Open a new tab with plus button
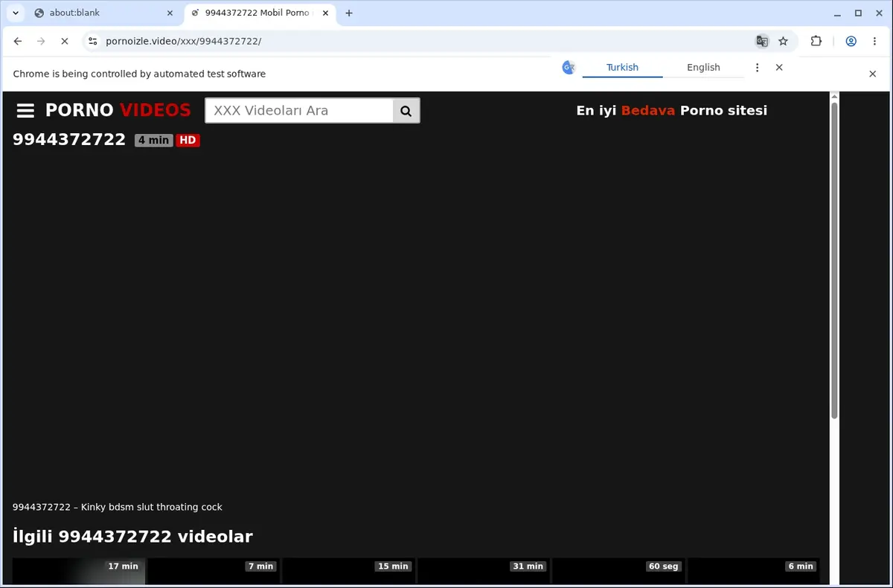Image resolution: width=893 pixels, height=588 pixels. [349, 13]
